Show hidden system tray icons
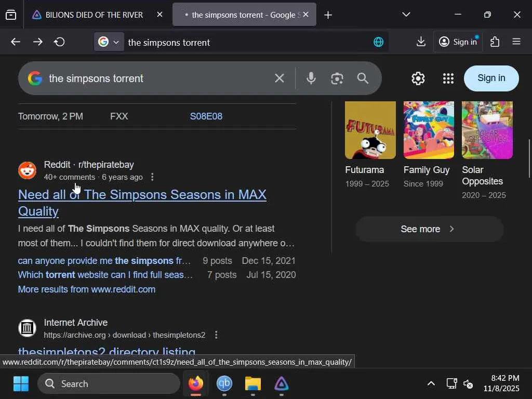 (431, 384)
